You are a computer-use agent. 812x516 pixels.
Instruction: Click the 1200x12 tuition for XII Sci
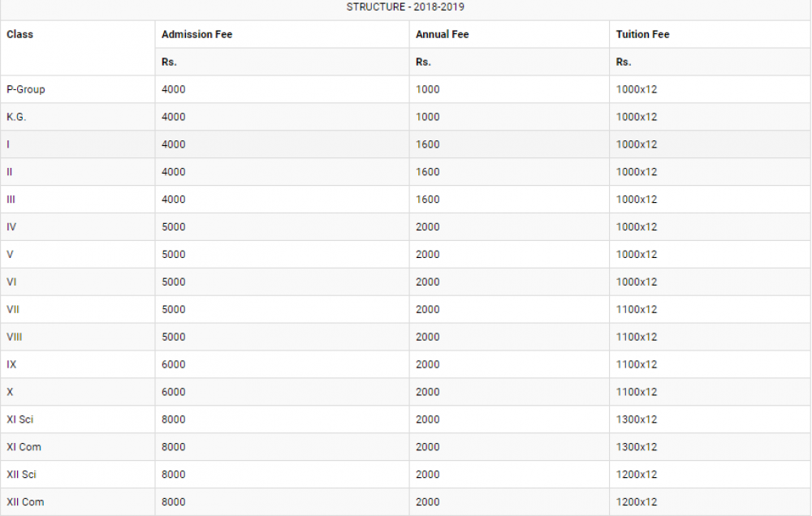point(637,474)
